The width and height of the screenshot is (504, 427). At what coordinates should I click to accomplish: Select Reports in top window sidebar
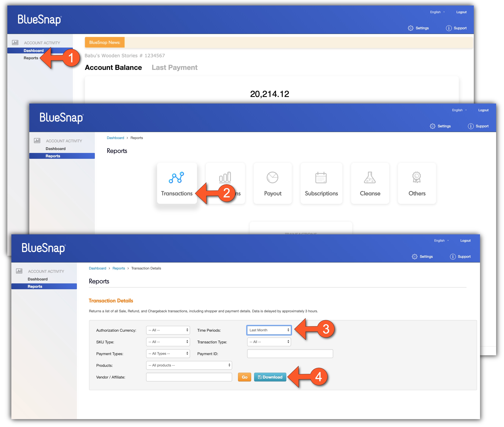pos(31,58)
